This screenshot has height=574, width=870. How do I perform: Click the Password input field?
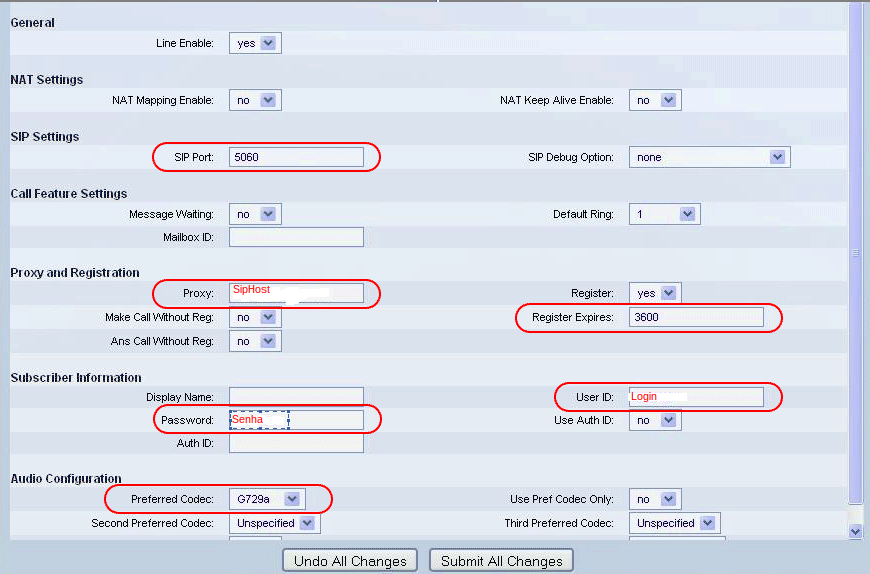pyautogui.click(x=296, y=420)
